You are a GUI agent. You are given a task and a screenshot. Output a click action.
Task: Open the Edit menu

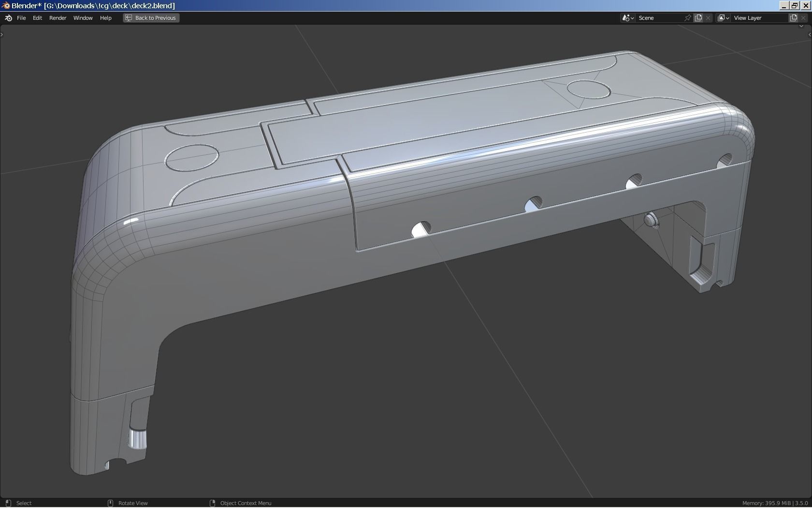point(37,18)
